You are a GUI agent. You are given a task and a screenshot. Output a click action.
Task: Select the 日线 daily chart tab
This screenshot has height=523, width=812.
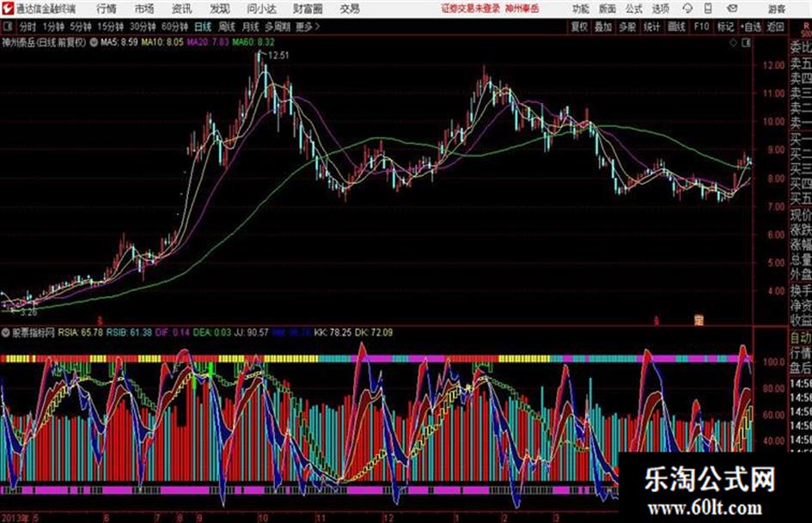pos(203,27)
